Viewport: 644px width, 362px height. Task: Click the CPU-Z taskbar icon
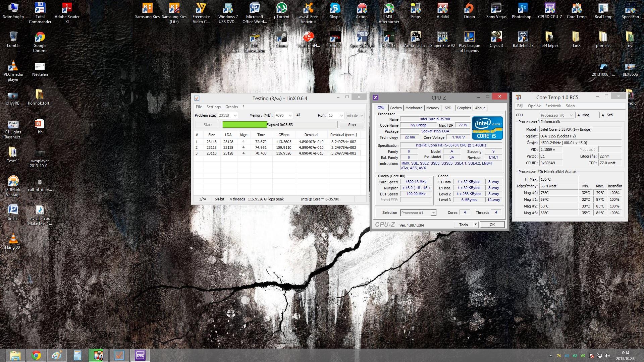coord(140,355)
